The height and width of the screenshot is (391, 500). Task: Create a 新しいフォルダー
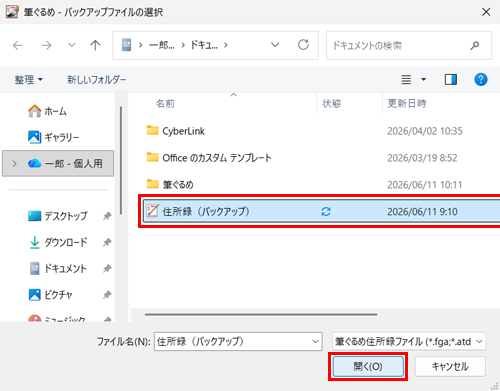[x=96, y=80]
